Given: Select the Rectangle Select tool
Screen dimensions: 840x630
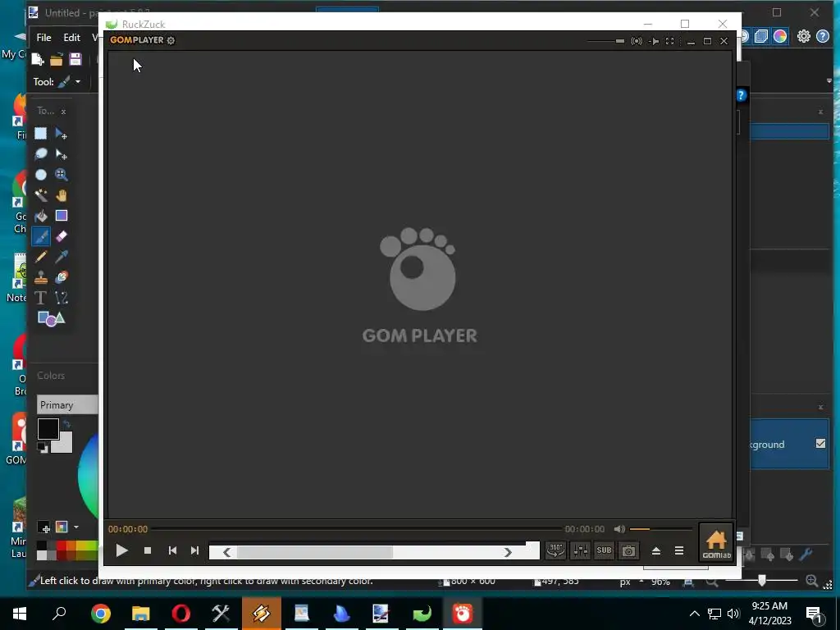Looking at the screenshot, I should tap(41, 134).
